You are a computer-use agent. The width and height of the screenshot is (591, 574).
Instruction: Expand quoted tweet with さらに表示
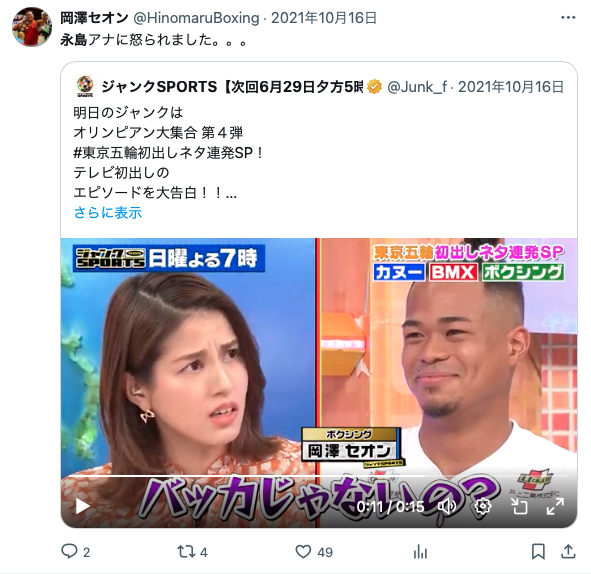(x=108, y=213)
